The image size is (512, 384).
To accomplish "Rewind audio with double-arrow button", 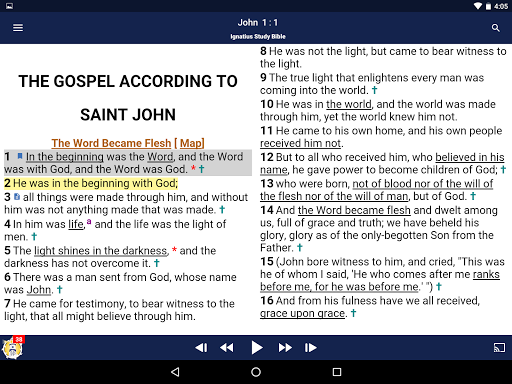I will click(x=227, y=348).
